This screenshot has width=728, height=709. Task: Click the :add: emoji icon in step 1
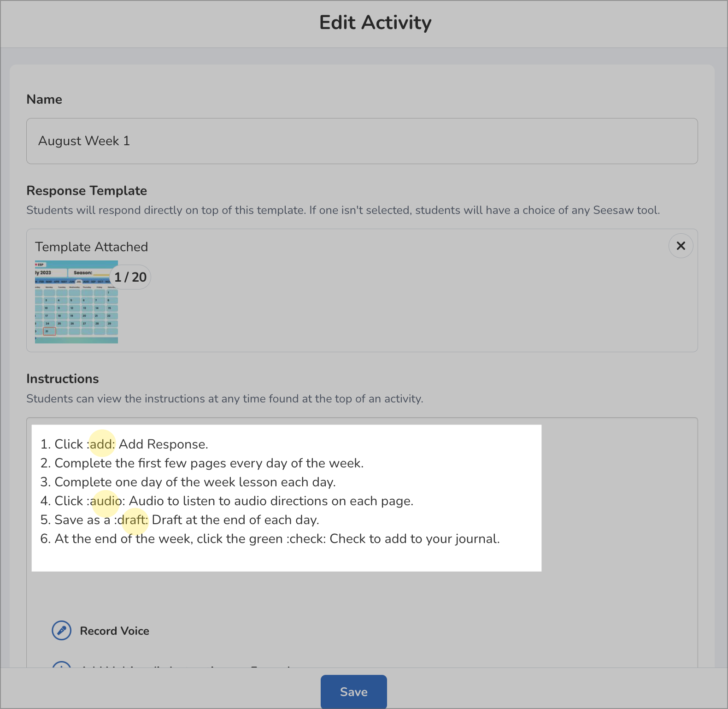click(x=102, y=444)
